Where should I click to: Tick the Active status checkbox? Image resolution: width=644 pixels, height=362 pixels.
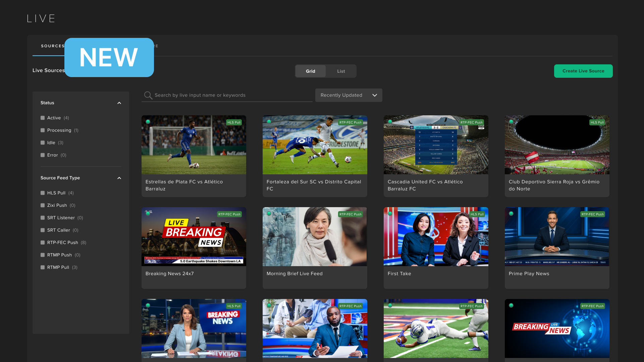43,118
